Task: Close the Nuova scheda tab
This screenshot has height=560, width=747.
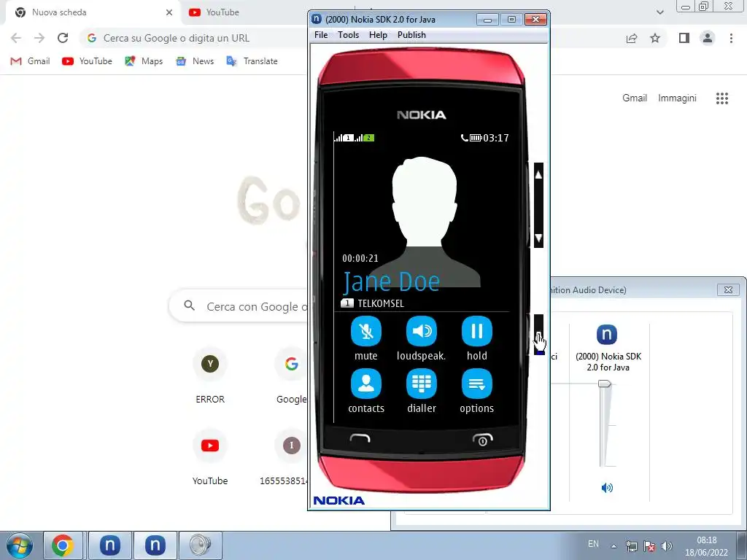Action: coord(169,12)
